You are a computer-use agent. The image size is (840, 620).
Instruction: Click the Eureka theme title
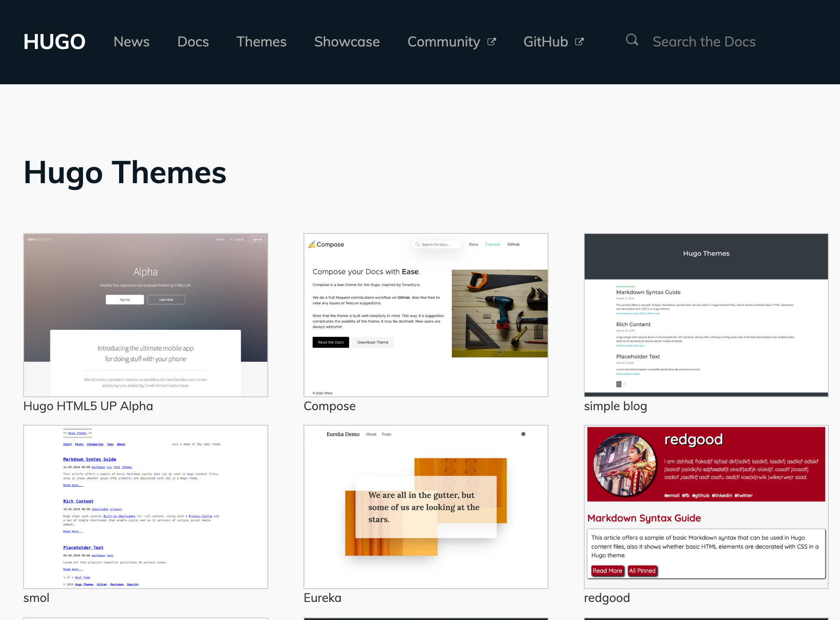click(x=322, y=598)
